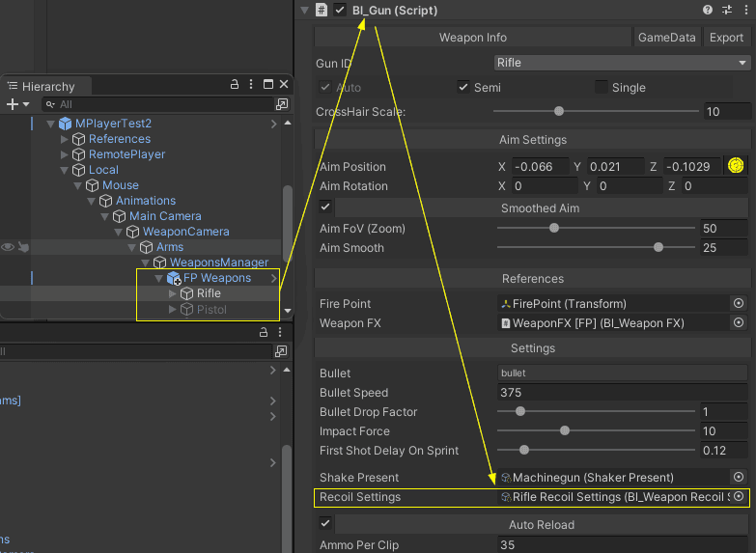Viewport: 756px width, 553px height.
Task: Collapse the MPlayerTest2 prefab tree
Action: [x=50, y=124]
